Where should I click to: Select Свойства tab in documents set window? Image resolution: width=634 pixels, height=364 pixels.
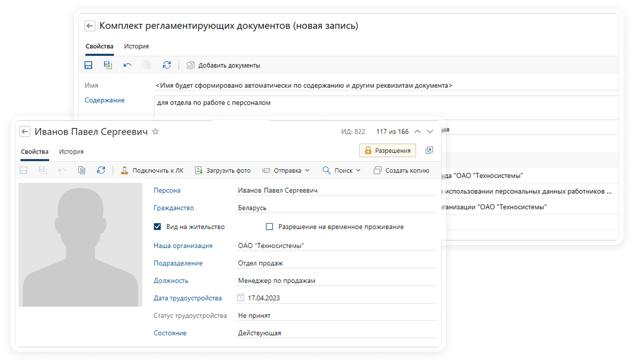pyautogui.click(x=99, y=46)
